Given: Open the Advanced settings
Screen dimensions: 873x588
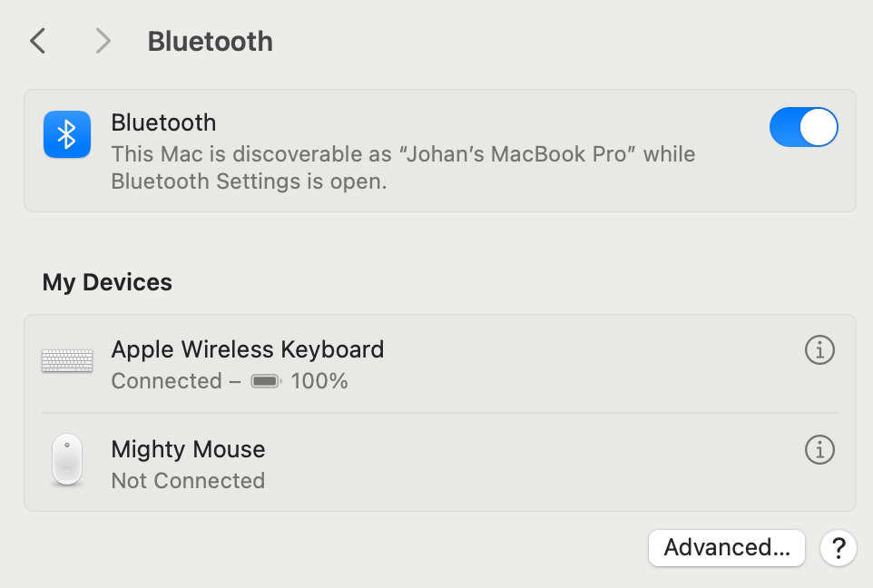Looking at the screenshot, I should click(x=726, y=547).
